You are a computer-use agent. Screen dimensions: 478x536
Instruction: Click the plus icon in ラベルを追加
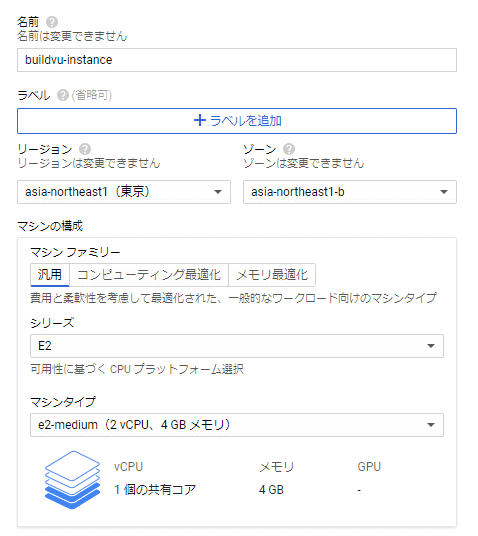200,121
